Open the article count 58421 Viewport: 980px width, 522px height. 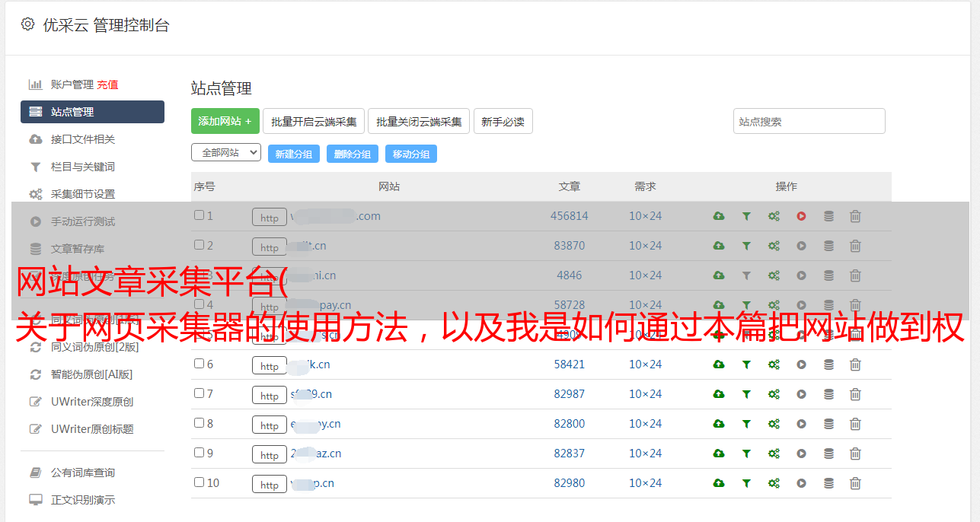570,364
